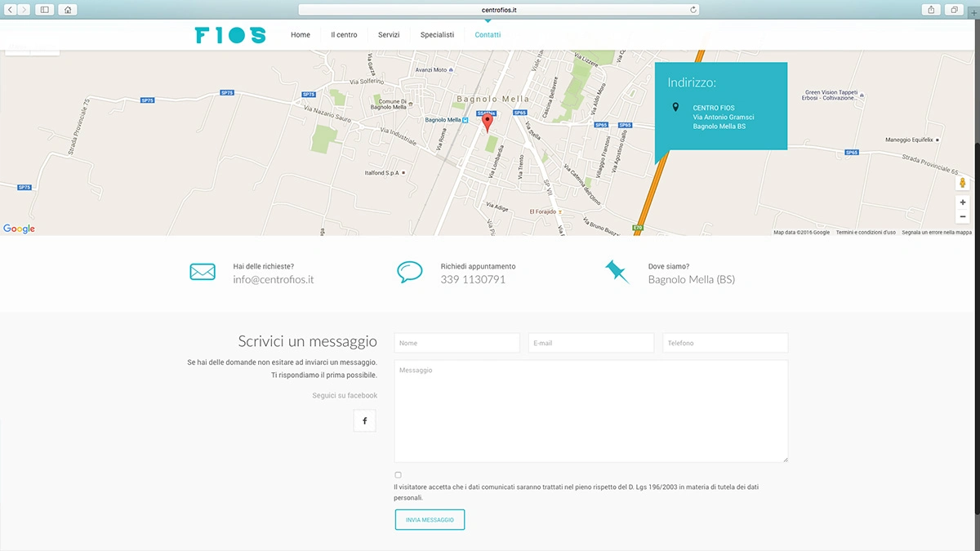The height and width of the screenshot is (551, 980).
Task: Click the Scrivici un messaggio heading
Action: click(x=308, y=341)
